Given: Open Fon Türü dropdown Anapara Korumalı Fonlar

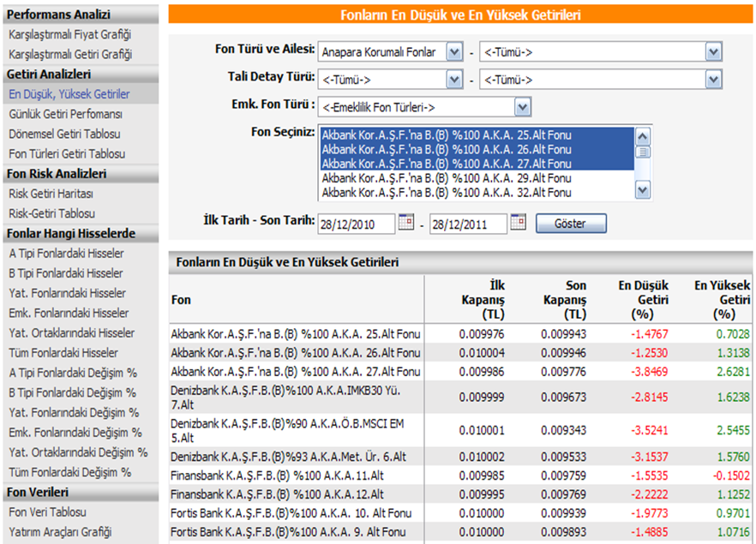Looking at the screenshot, I should (x=454, y=51).
